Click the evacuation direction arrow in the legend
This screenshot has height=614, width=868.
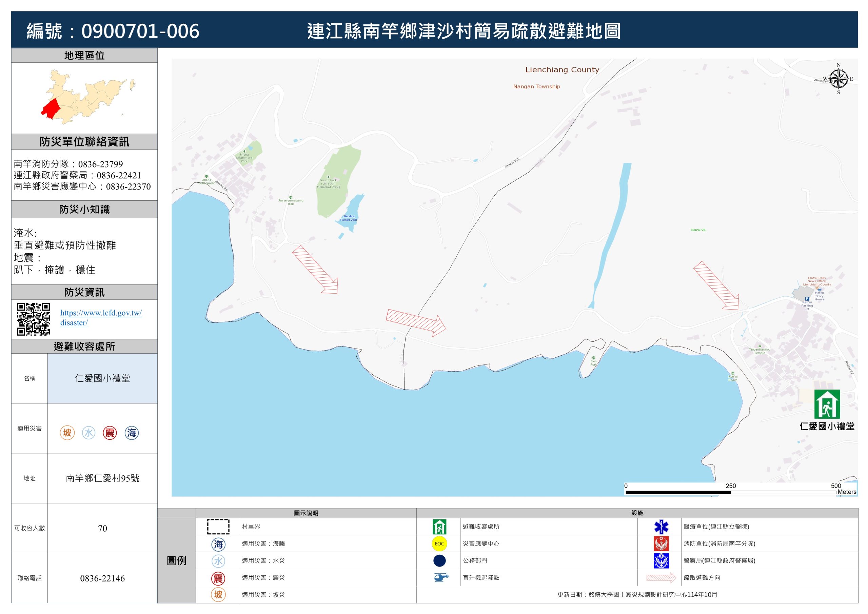661,577
